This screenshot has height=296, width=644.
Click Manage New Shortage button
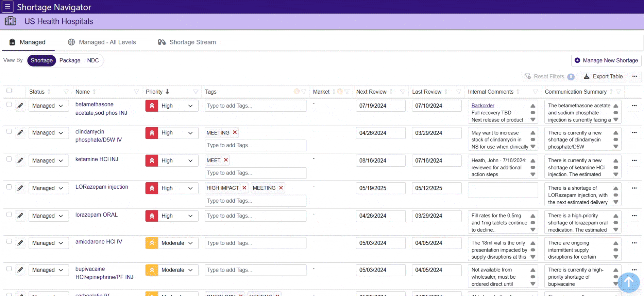point(606,60)
